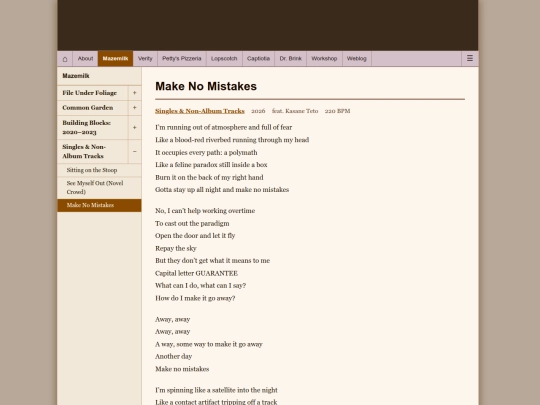Screen dimensions: 540x405
Task: Open Common Garden album
Action: pyautogui.click(x=93, y=108)
